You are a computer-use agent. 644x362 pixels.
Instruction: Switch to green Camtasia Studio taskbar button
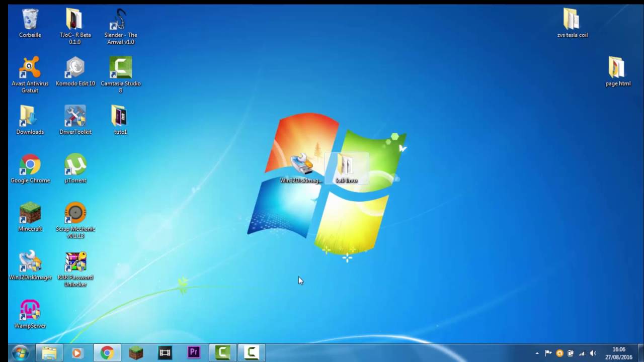[223, 353]
